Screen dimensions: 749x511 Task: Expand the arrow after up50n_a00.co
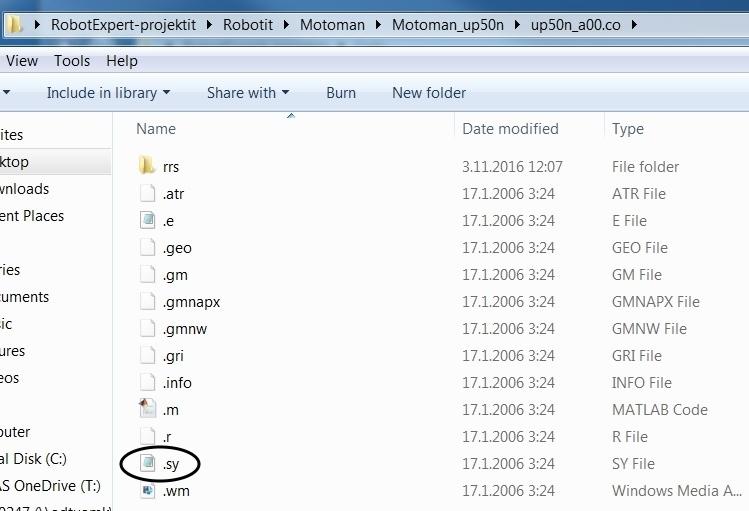click(x=634, y=24)
